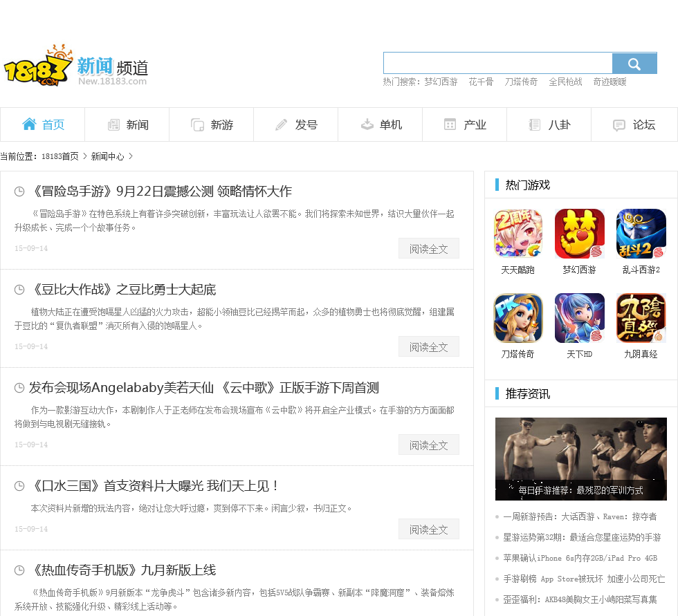The height and width of the screenshot is (616, 678).
Task: Click the chat bubble icon beside 论坛
Action: 619,125
